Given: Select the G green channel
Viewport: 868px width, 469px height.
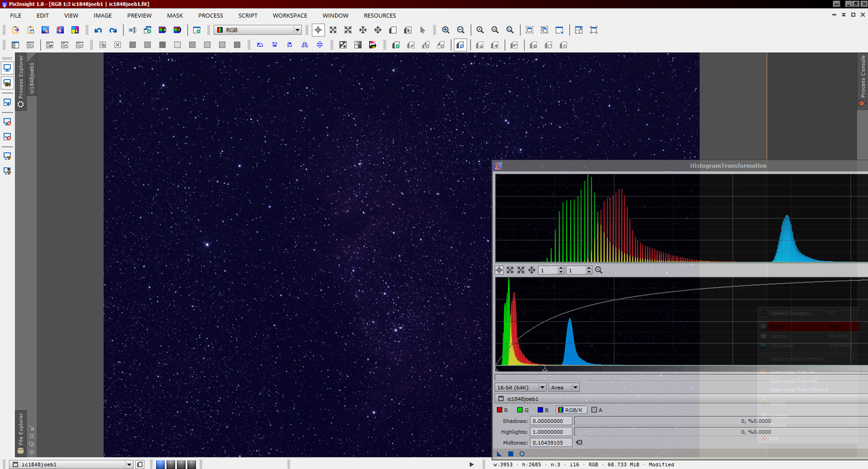Looking at the screenshot, I should click(523, 410).
